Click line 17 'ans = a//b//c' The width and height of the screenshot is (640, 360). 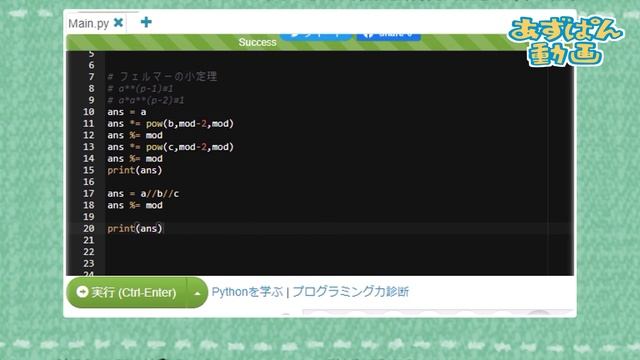tap(143, 193)
